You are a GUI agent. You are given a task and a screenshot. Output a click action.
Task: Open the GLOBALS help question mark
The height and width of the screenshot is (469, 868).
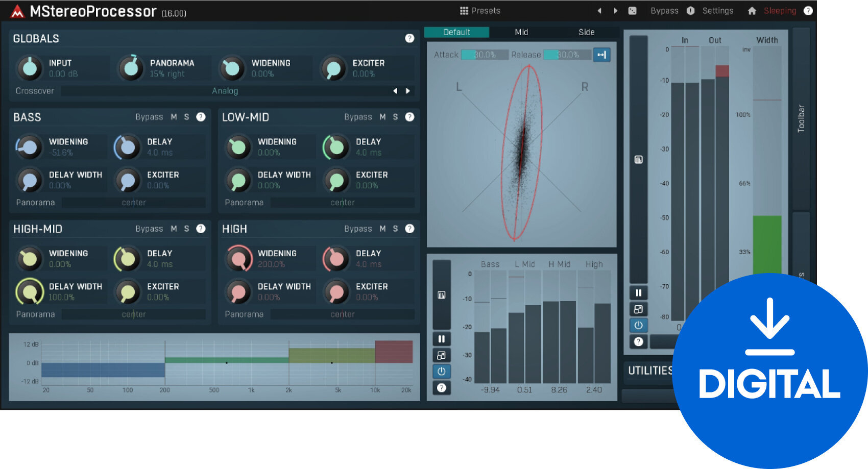pos(409,38)
